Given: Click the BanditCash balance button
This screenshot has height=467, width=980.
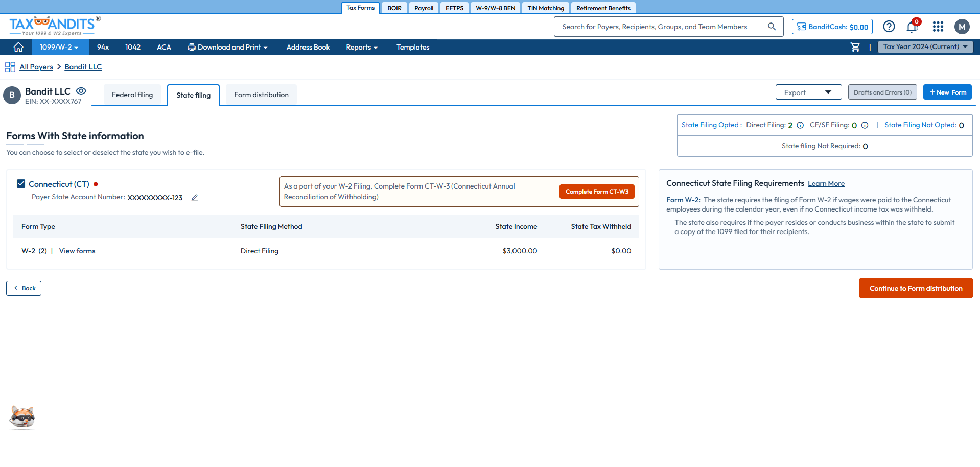Looking at the screenshot, I should pyautogui.click(x=832, y=27).
